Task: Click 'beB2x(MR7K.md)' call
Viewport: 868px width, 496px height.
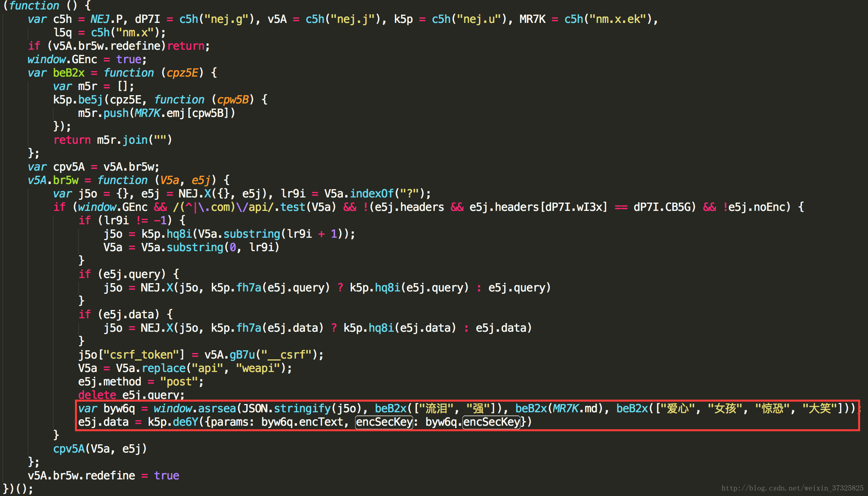Action: click(x=559, y=409)
